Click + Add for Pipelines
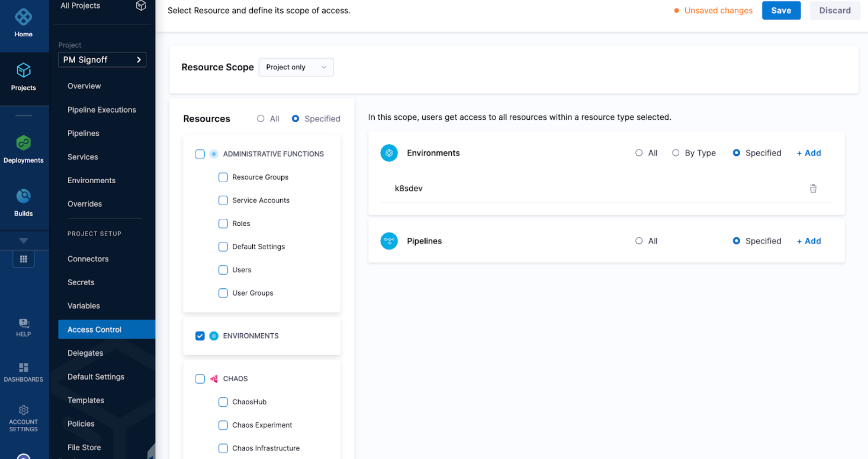This screenshot has height=459, width=868. (x=809, y=241)
